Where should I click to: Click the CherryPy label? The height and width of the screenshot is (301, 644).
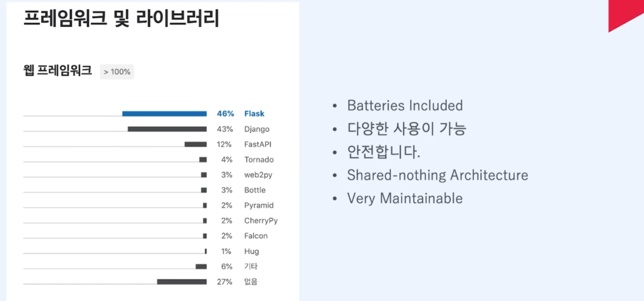click(261, 221)
